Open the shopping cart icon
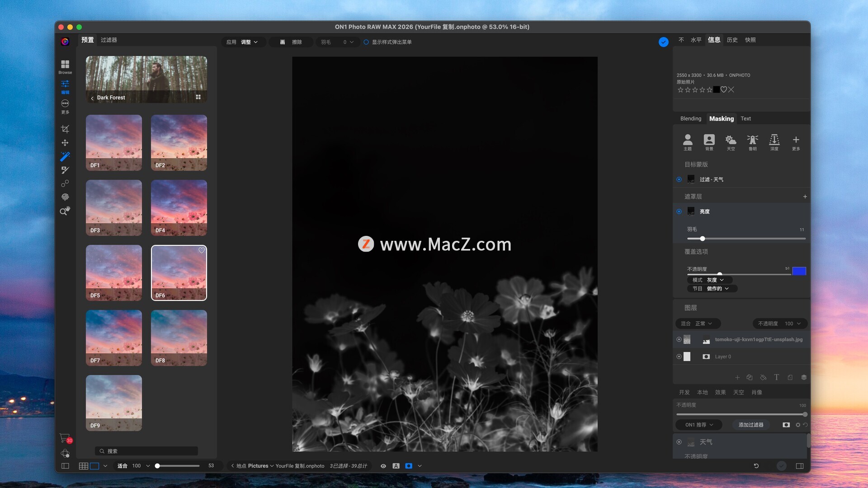868x488 pixels. point(65,438)
